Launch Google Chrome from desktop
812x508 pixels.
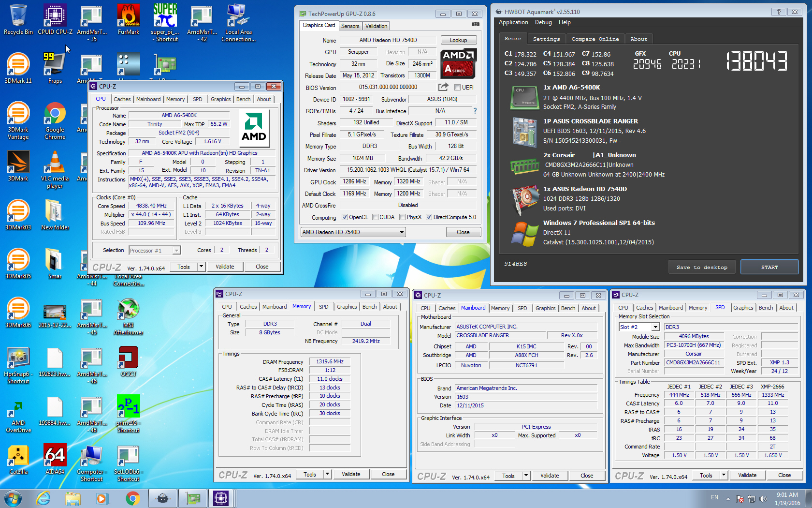pyautogui.click(x=55, y=121)
